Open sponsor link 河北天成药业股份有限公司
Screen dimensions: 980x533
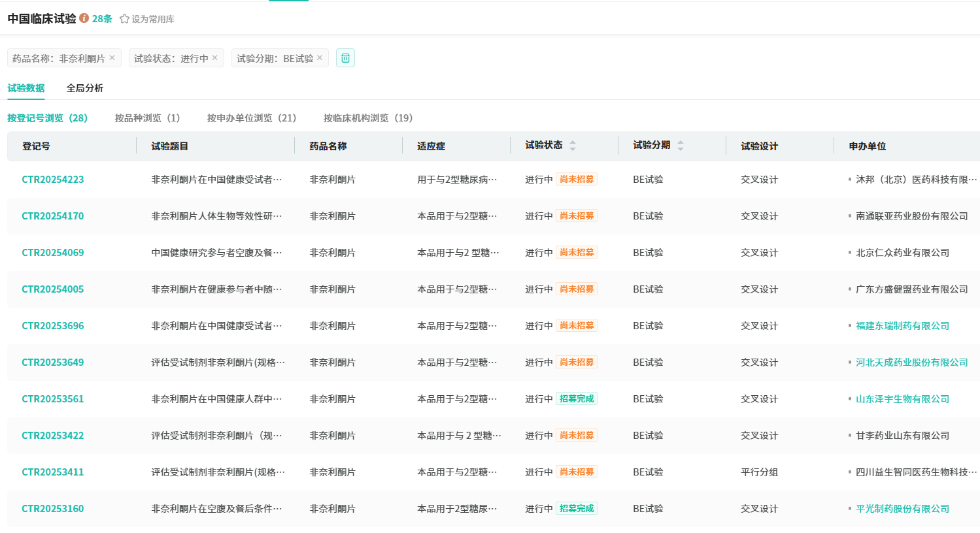click(911, 363)
